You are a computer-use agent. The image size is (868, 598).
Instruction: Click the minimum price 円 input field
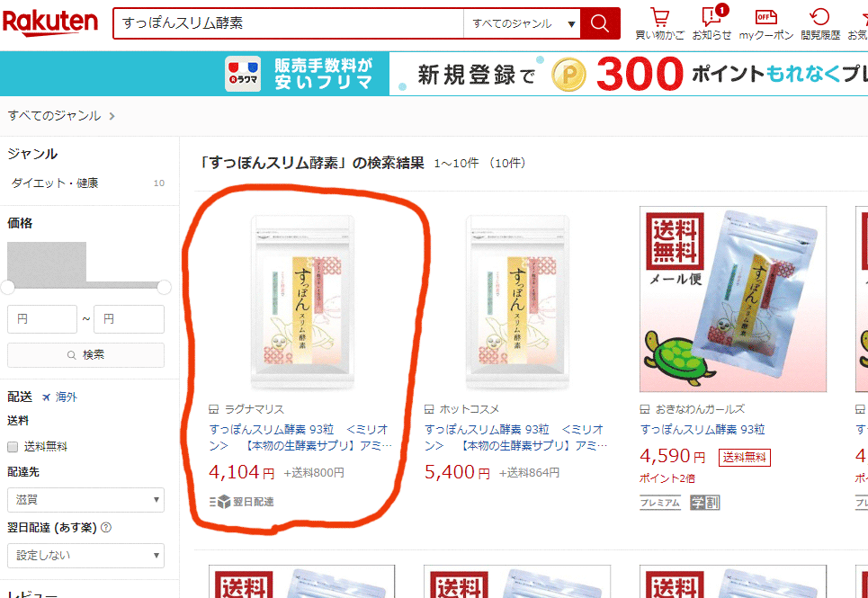(x=42, y=319)
